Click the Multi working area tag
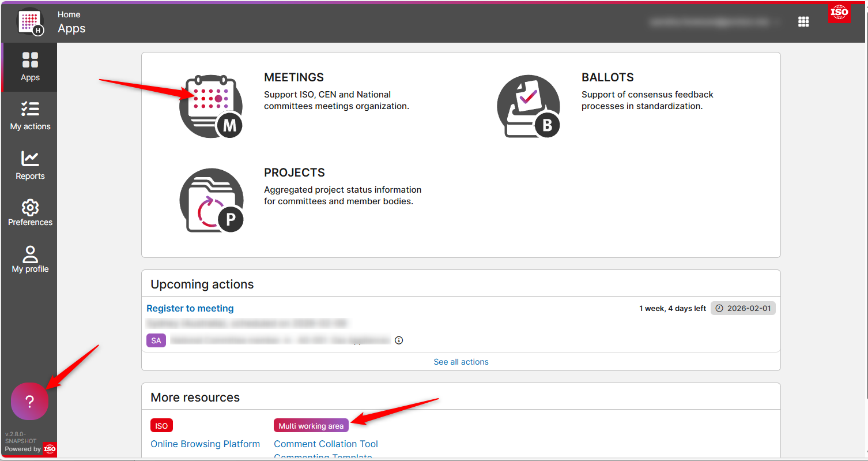The width and height of the screenshot is (868, 461). coord(311,426)
